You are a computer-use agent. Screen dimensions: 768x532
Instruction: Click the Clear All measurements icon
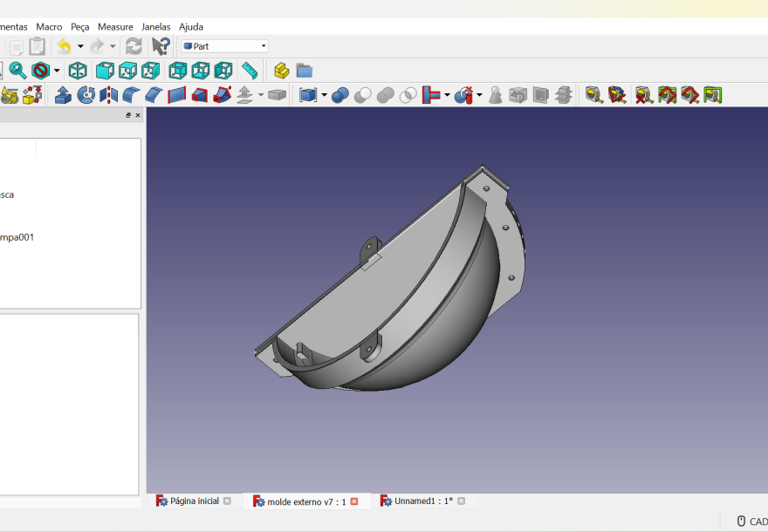(643, 94)
